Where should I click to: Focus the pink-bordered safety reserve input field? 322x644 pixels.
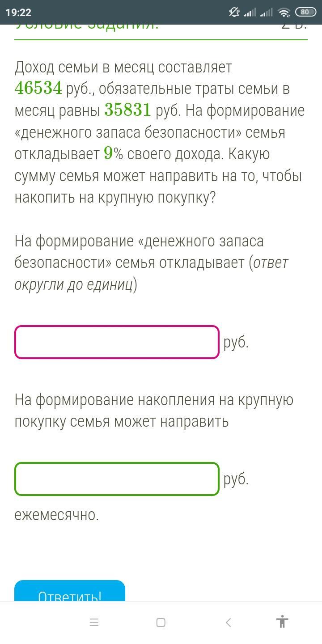click(x=117, y=342)
